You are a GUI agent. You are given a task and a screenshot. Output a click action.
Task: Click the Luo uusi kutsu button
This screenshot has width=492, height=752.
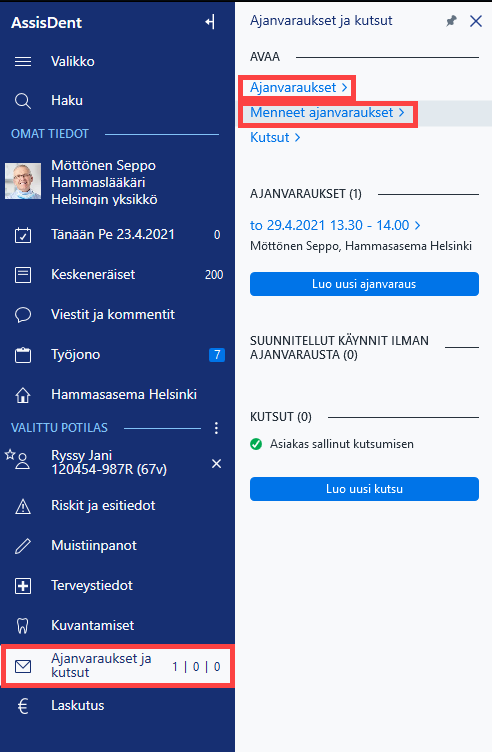364,489
